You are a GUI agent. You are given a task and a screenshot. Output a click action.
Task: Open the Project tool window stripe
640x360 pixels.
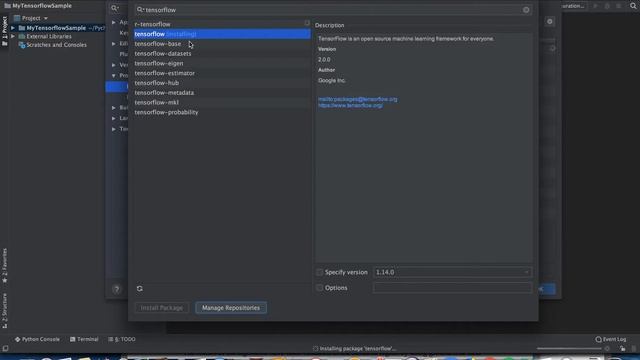coord(4,32)
